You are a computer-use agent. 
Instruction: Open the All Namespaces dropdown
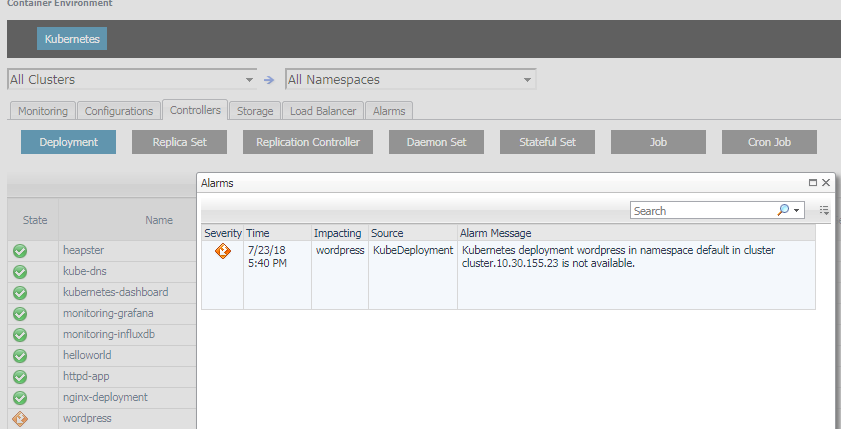click(x=410, y=79)
